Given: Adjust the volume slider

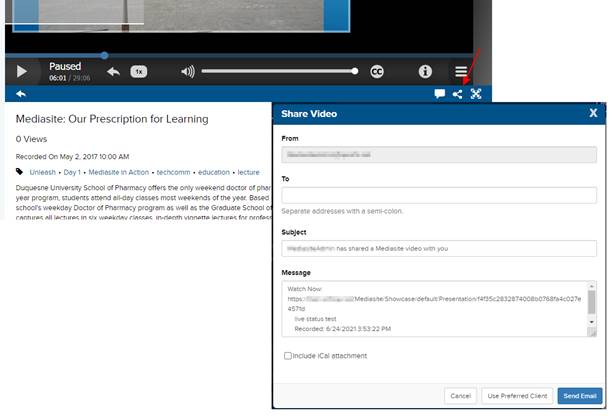Looking at the screenshot, I should [279, 71].
